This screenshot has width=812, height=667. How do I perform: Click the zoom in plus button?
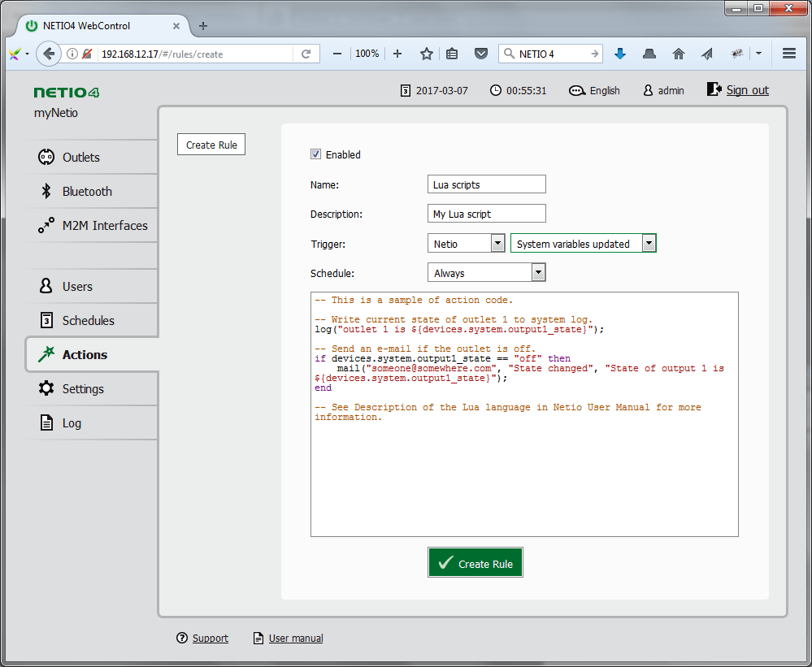pos(397,54)
